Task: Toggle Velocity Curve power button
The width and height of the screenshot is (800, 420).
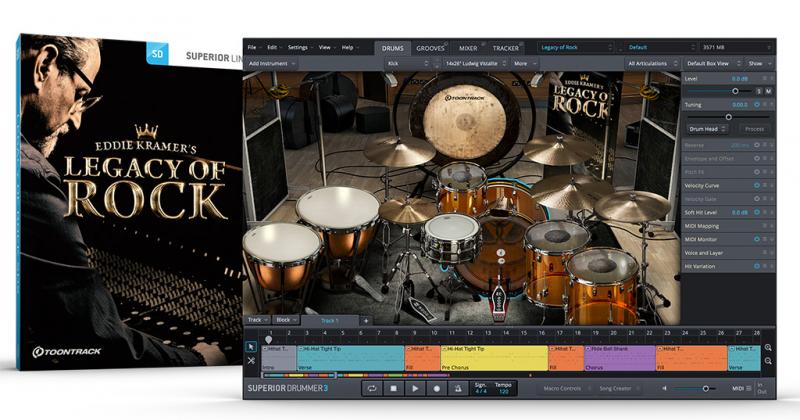Action: point(756,185)
